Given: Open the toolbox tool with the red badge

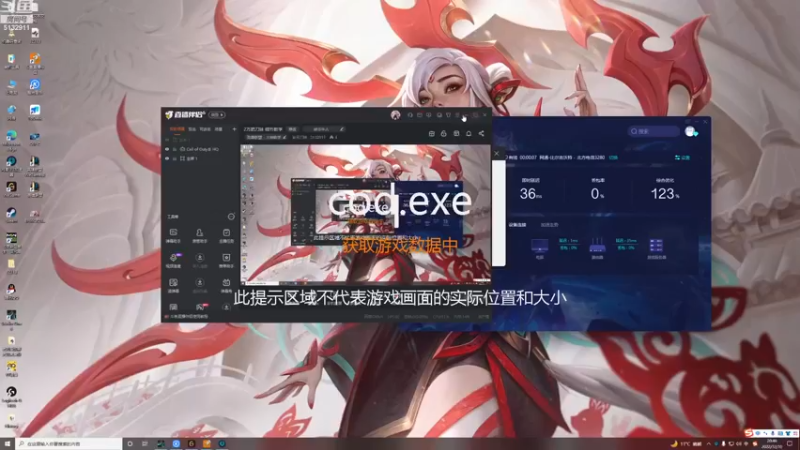Looking at the screenshot, I should pos(200,307).
